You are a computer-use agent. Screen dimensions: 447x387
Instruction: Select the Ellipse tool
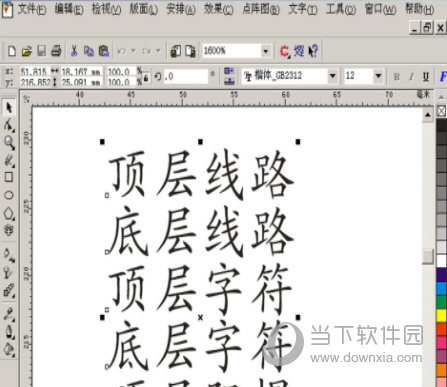[x=9, y=195]
